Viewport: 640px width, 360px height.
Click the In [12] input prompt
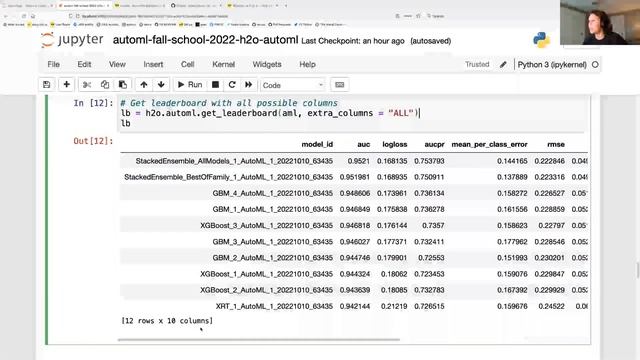[x=93, y=103]
